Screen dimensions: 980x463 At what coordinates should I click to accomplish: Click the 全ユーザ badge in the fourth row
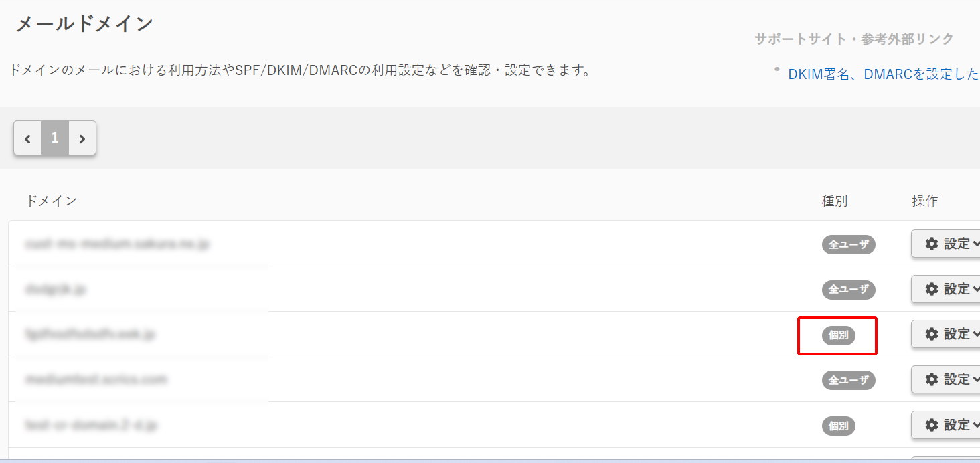pyautogui.click(x=848, y=380)
